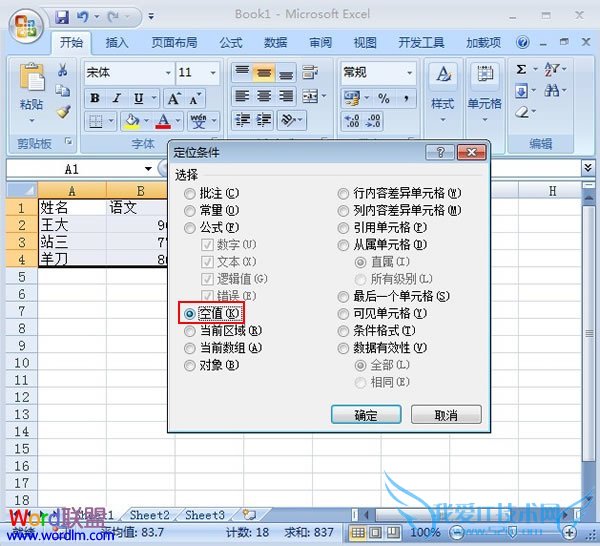This screenshot has width=600, height=546.
Task: Select the 对象 radio option
Action: (x=189, y=365)
